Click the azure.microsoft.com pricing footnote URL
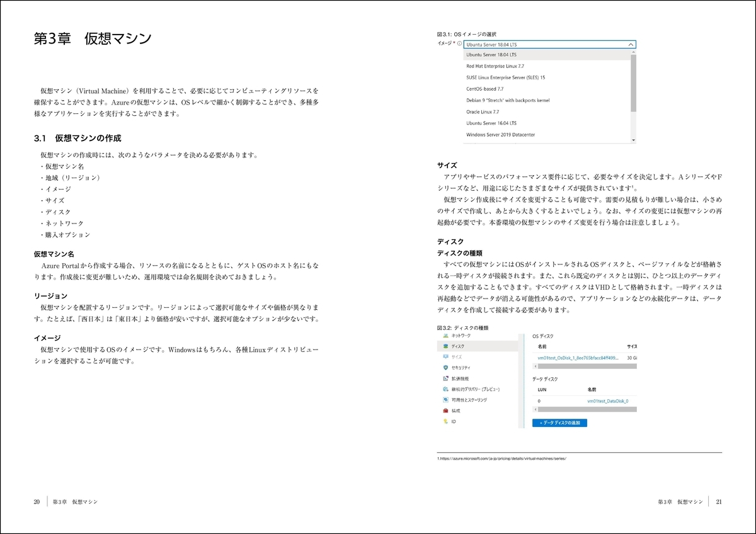Image resolution: width=756 pixels, height=534 pixels. [x=503, y=458]
